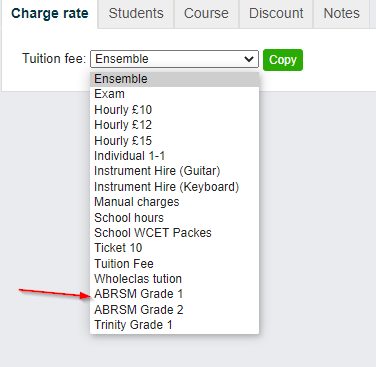Switch to the Discount tab

[276, 14]
